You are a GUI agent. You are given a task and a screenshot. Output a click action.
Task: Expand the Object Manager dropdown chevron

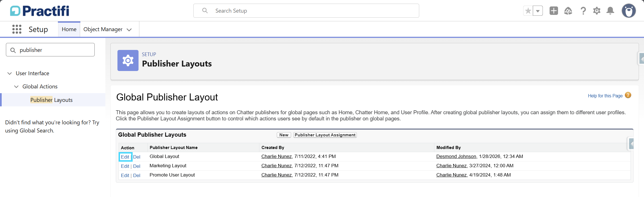(x=129, y=30)
